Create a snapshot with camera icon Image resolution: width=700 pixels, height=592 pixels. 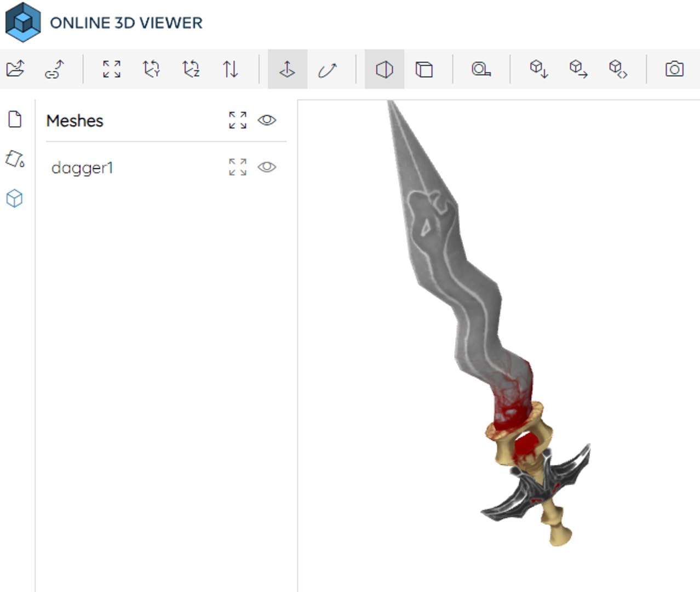coord(674,69)
